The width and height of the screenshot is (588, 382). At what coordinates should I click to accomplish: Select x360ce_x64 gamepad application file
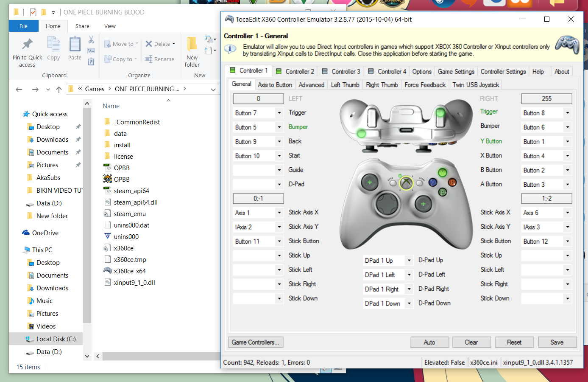[x=125, y=271]
